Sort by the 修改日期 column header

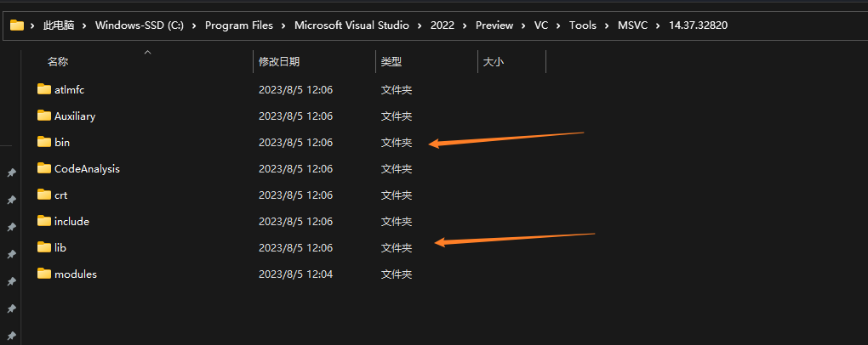coord(279,62)
